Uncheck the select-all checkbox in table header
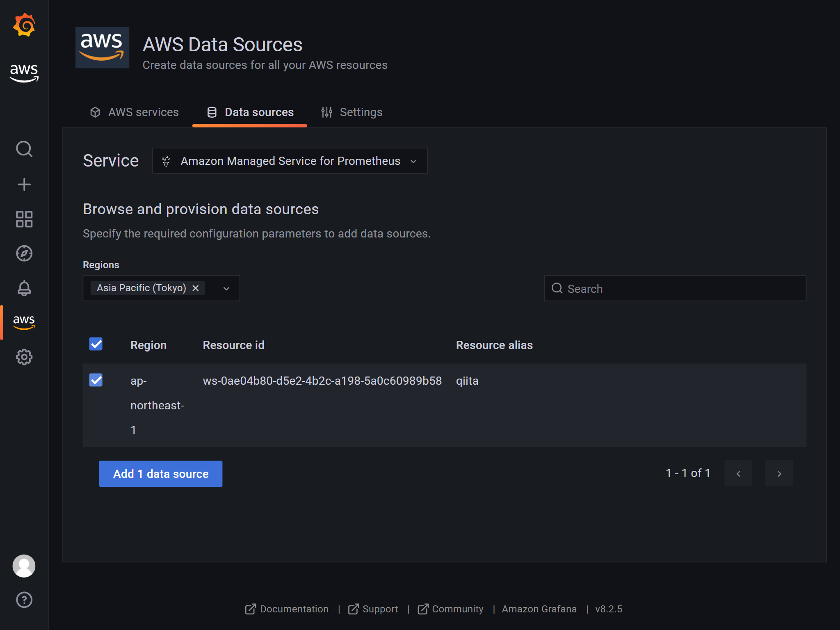The width and height of the screenshot is (840, 630). coord(96,345)
